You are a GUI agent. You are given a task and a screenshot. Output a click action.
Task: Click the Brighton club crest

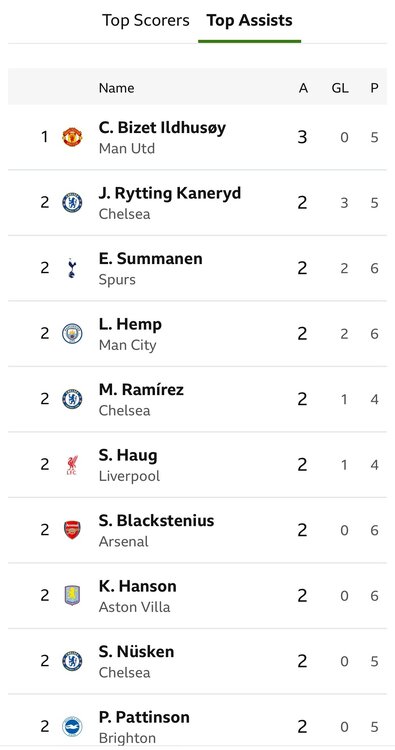(72, 727)
